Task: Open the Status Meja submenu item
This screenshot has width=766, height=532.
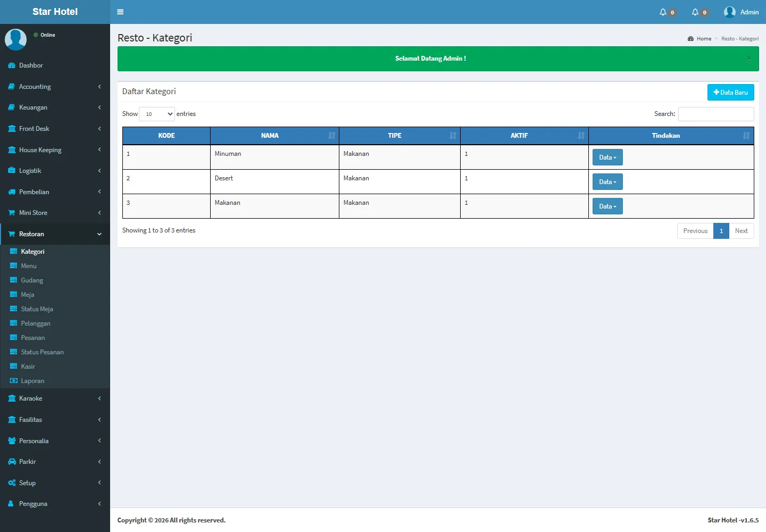Action: 37,309
